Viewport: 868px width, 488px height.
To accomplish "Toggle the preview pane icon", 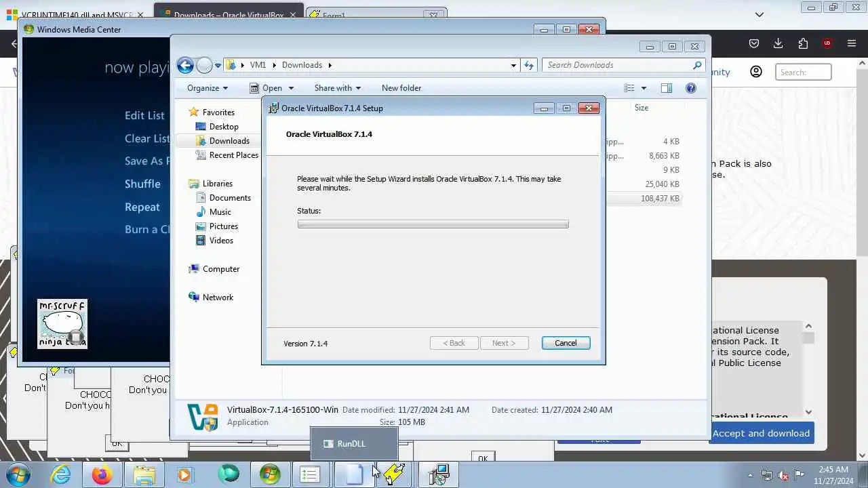I will 667,88.
